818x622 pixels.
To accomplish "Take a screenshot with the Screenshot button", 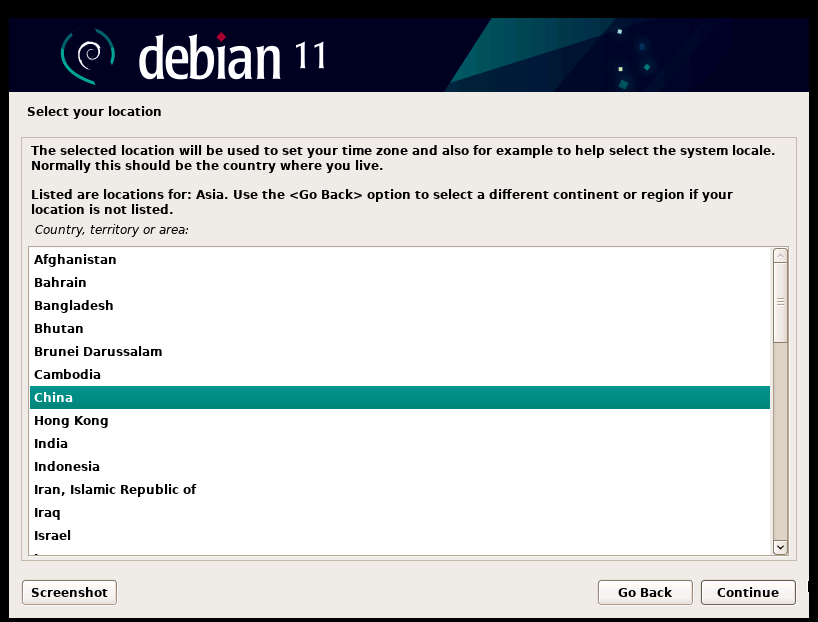I will pos(69,592).
